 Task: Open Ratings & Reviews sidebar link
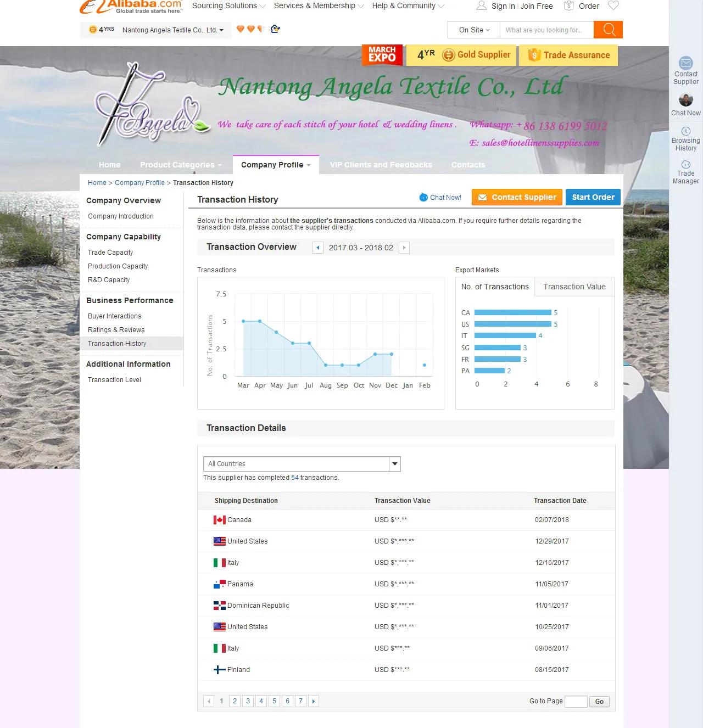point(116,330)
